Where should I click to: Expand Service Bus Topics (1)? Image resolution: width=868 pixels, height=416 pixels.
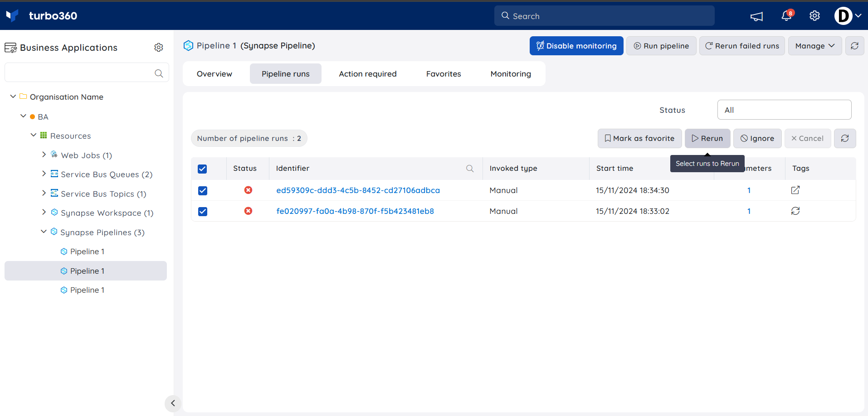(44, 193)
